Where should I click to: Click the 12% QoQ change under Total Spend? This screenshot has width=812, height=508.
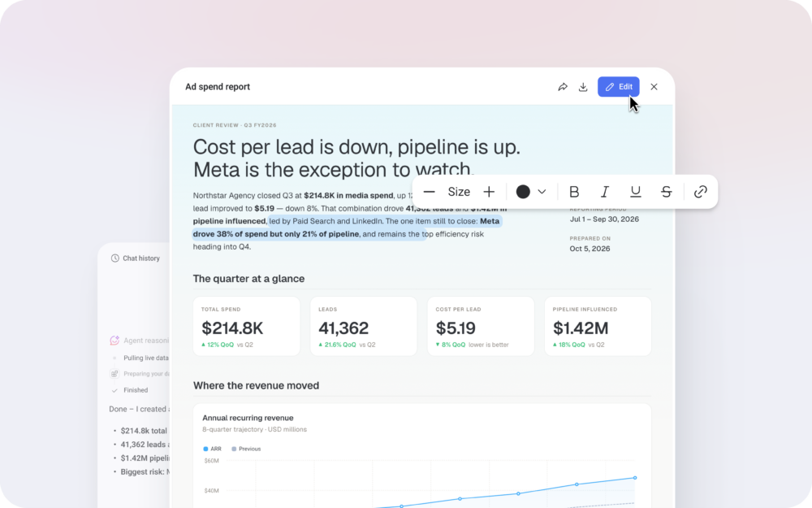(x=218, y=345)
